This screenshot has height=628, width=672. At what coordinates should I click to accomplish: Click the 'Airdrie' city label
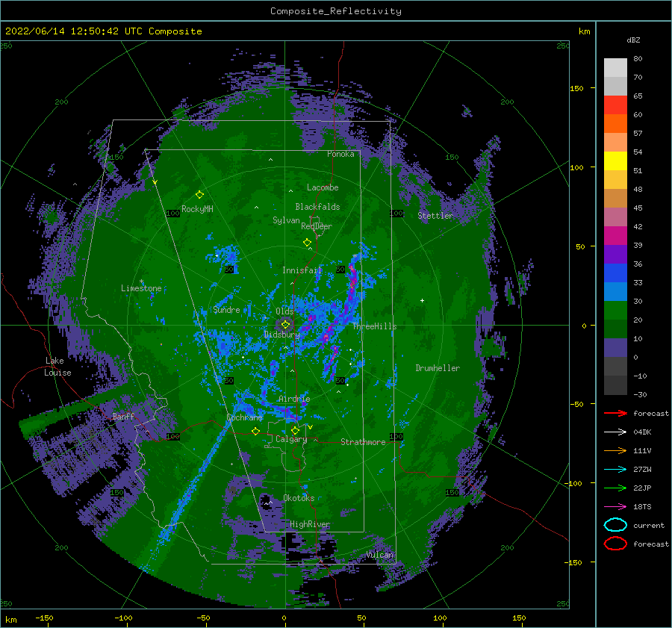pos(294,399)
